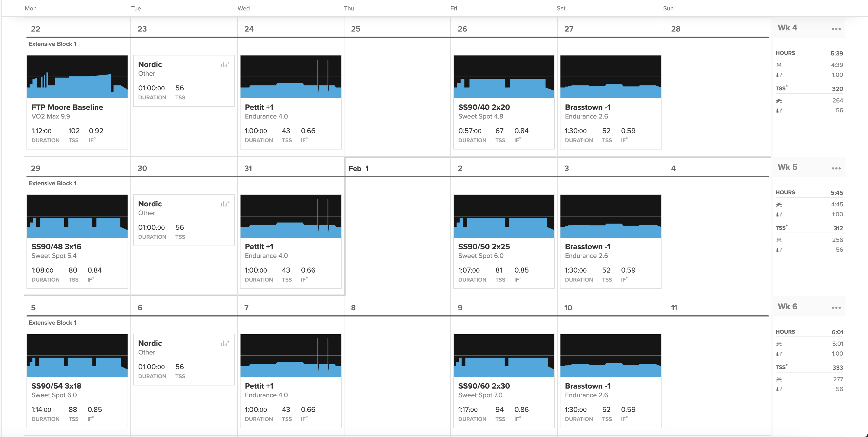This screenshot has height=437, width=868.
Task: Select the SS90/54 3x18 workout title
Action: pos(56,386)
